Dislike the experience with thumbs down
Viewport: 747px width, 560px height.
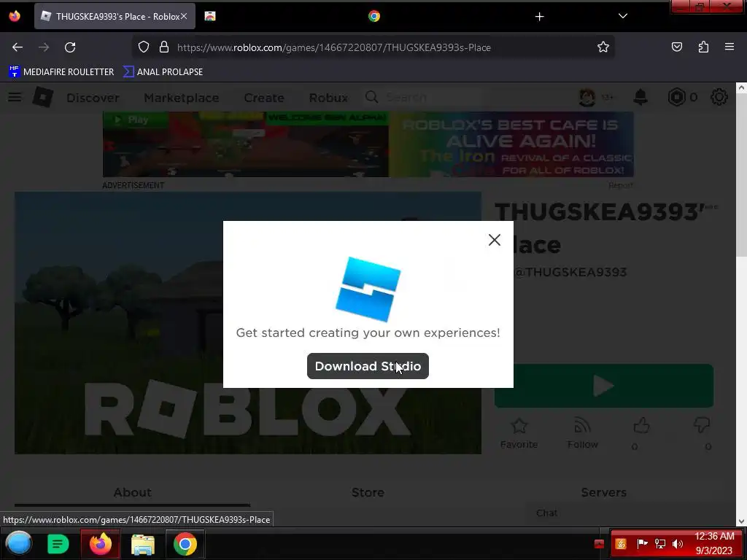click(702, 426)
